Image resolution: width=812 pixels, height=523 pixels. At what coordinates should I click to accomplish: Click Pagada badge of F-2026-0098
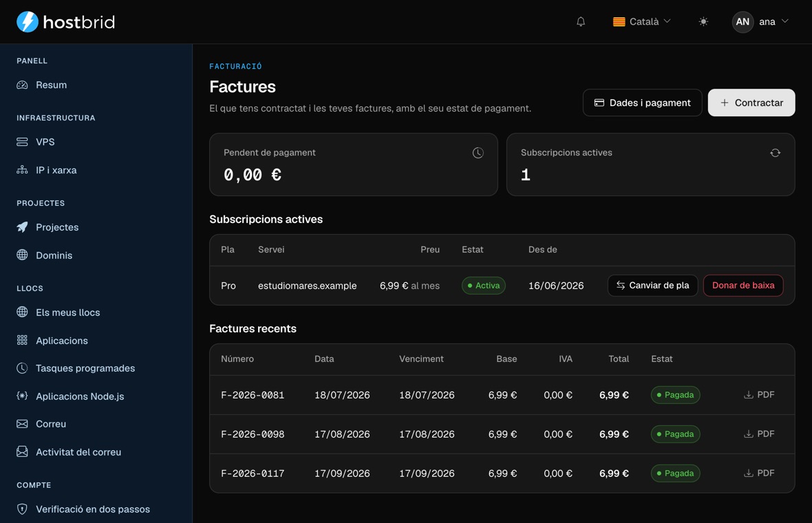675,434
